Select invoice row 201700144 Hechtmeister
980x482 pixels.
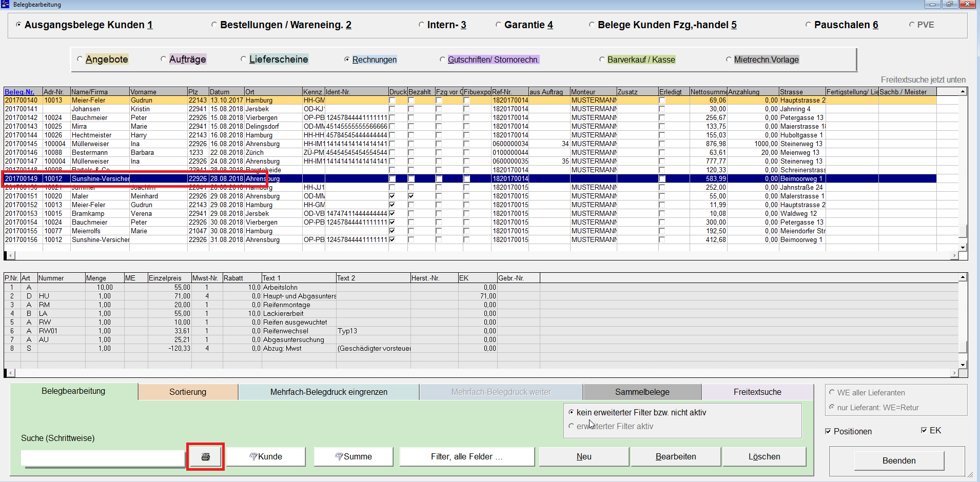(x=470, y=135)
